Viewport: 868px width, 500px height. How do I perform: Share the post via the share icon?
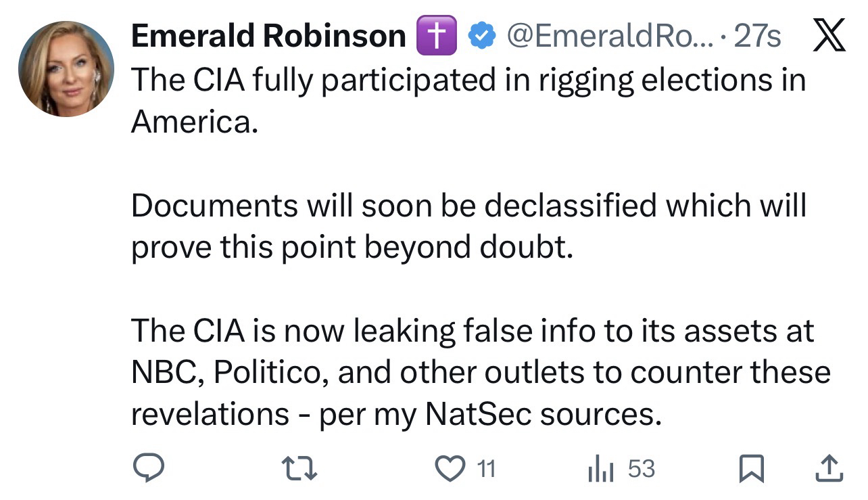click(x=829, y=469)
